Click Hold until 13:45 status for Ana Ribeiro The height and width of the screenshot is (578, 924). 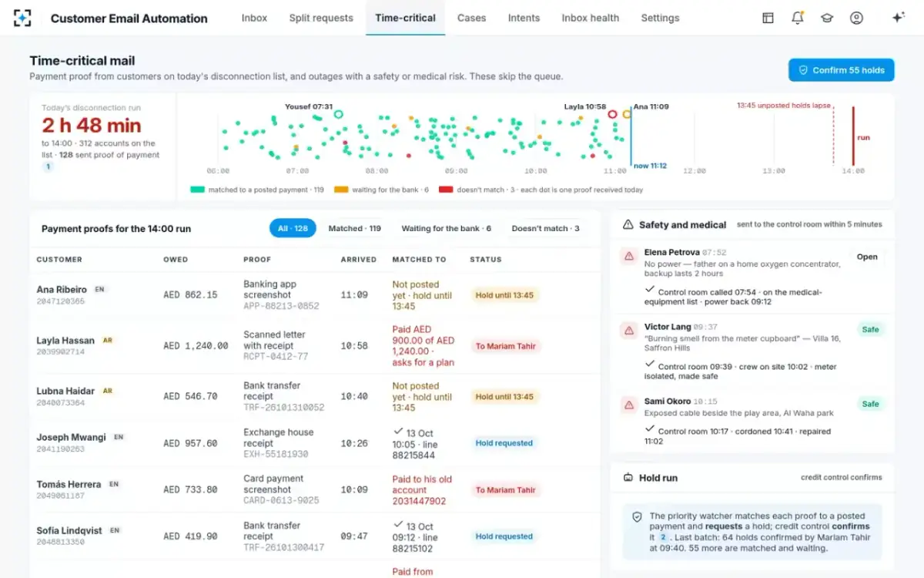(504, 295)
